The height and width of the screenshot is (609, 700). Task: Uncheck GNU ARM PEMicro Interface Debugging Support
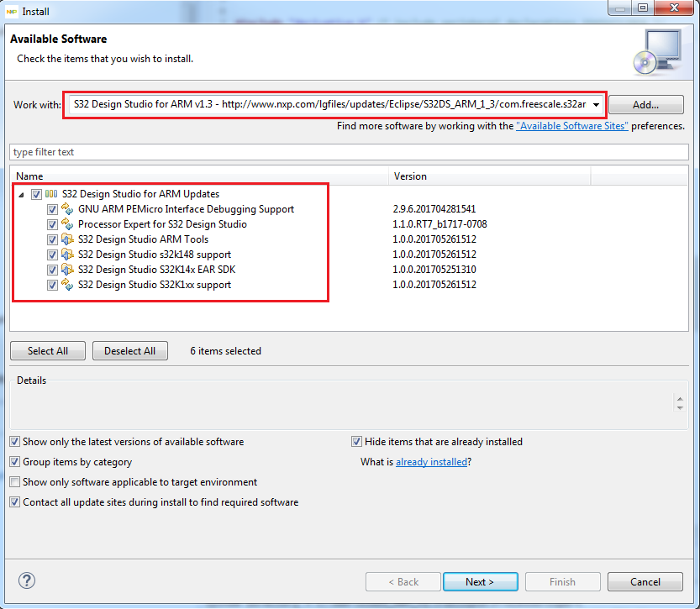[x=52, y=209]
